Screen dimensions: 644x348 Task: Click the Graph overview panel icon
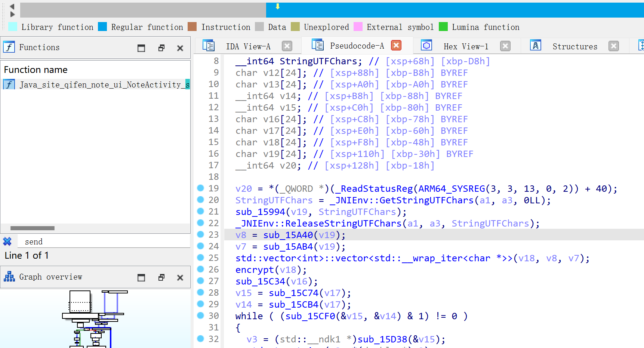coord(9,277)
